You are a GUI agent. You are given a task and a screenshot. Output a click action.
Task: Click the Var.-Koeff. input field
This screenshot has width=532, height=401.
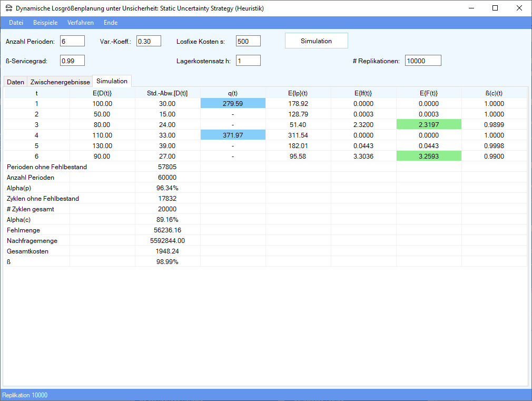tap(149, 41)
